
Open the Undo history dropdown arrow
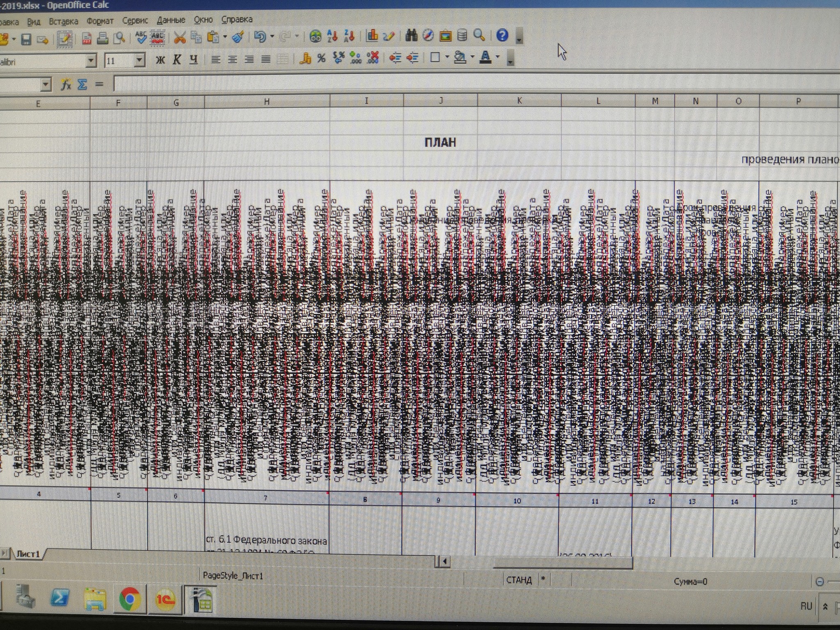[272, 37]
